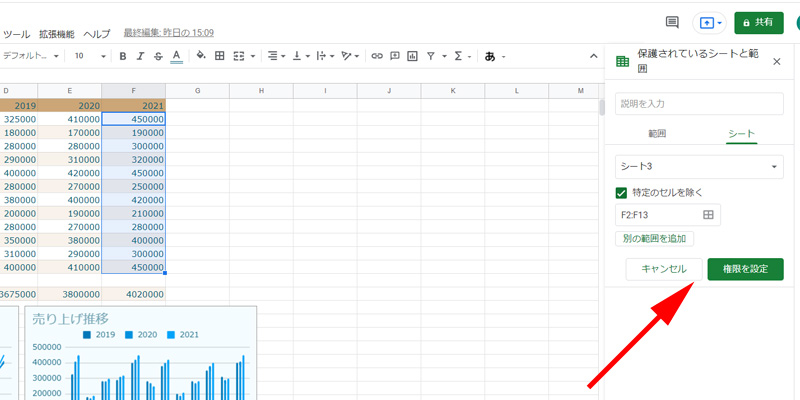This screenshot has width=800, height=400.
Task: Click vertical align icon
Action: (x=296, y=56)
